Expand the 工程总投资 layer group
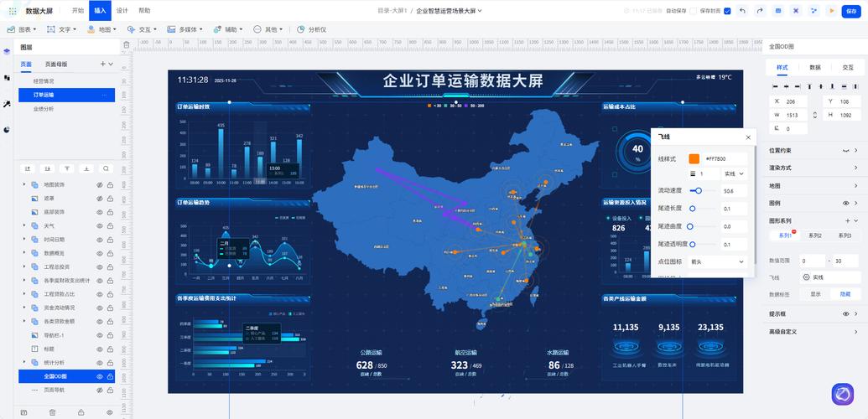This screenshot has width=868, height=419. point(23,266)
